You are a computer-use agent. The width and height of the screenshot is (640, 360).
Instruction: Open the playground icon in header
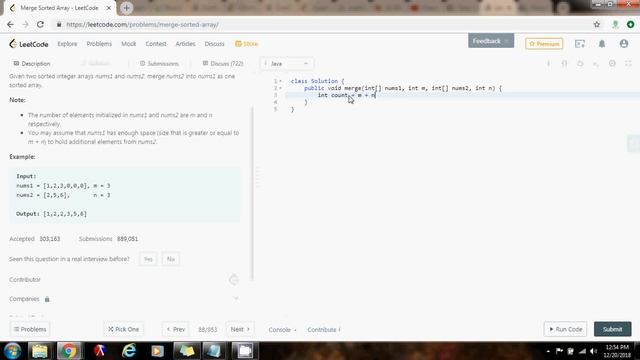[x=580, y=44]
